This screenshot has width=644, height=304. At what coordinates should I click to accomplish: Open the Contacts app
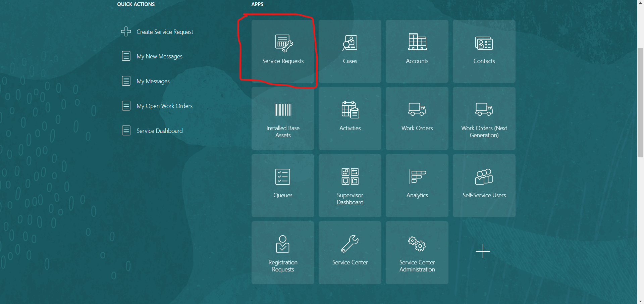point(484,51)
